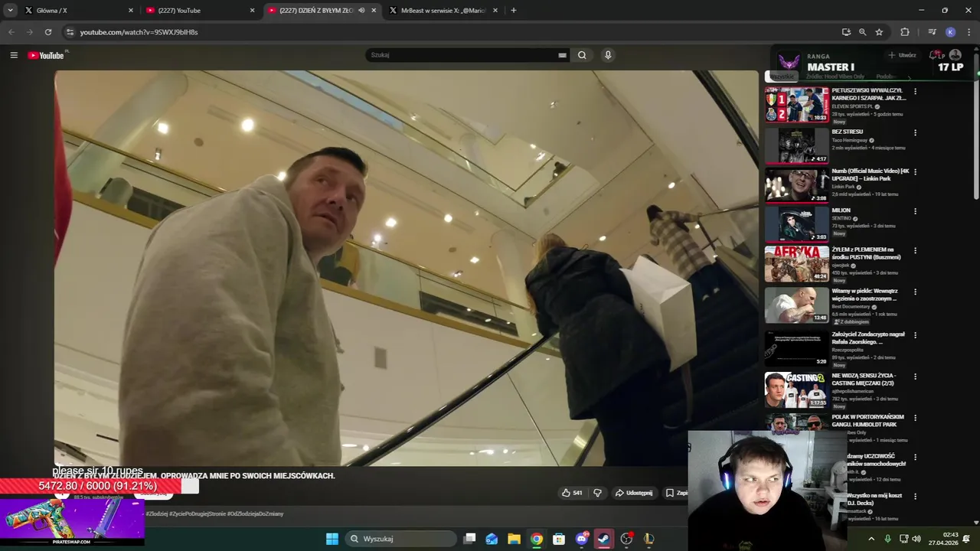
Task: Open PIETUSZEWSKI WYWALCZYŁ KARNEGO video thumbnail
Action: pos(796,104)
